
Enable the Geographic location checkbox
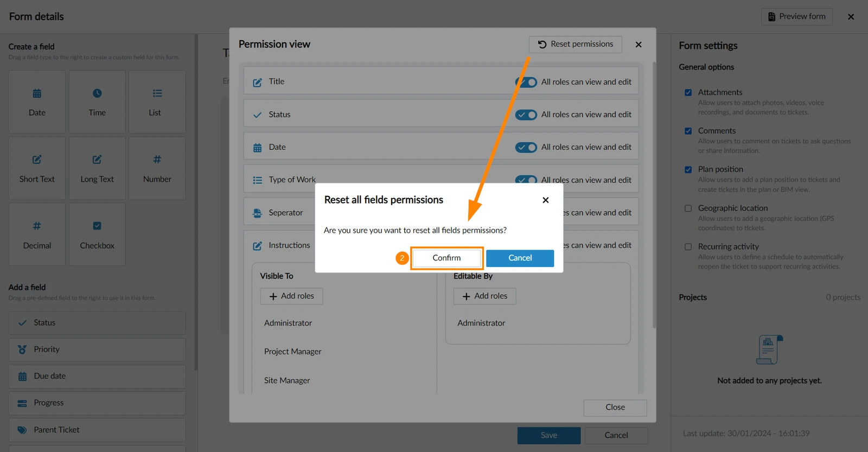pos(688,208)
